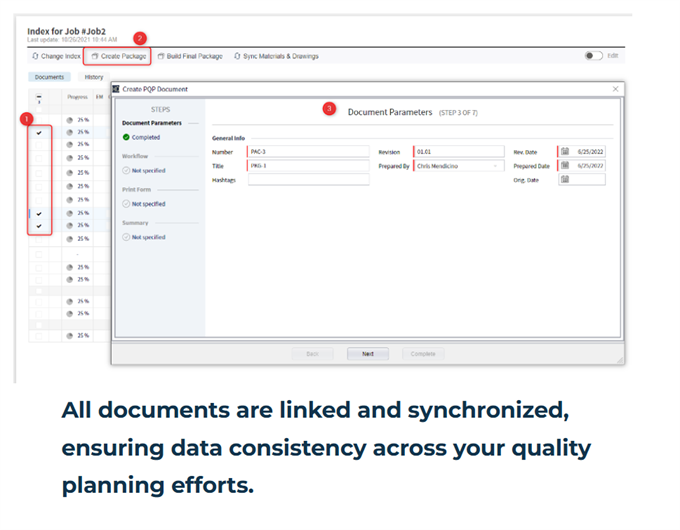
Task: Uncheck the last checked document row checkbox
Action: coord(39,226)
